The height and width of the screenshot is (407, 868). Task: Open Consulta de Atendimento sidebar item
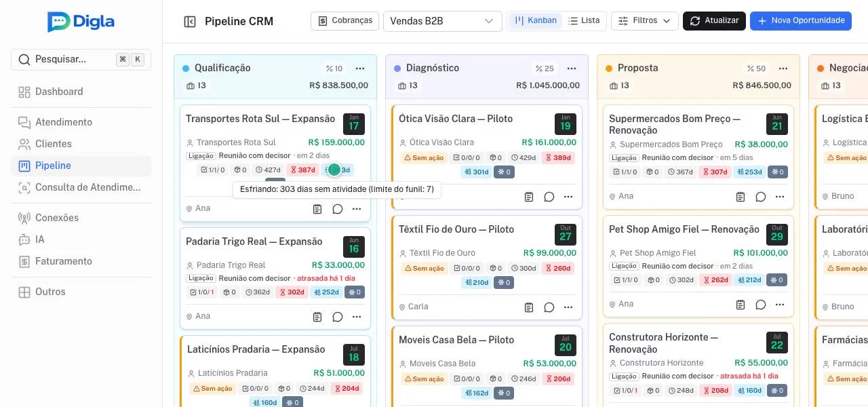coord(81,187)
